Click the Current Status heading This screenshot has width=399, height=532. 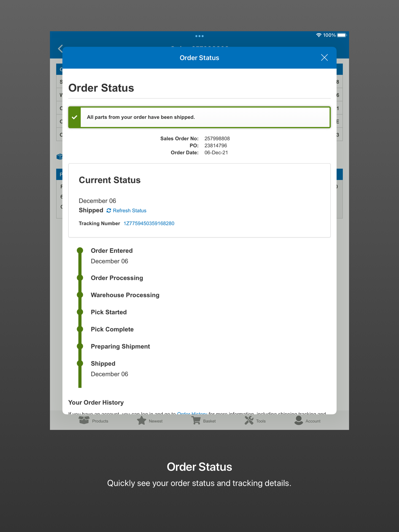coord(110,180)
